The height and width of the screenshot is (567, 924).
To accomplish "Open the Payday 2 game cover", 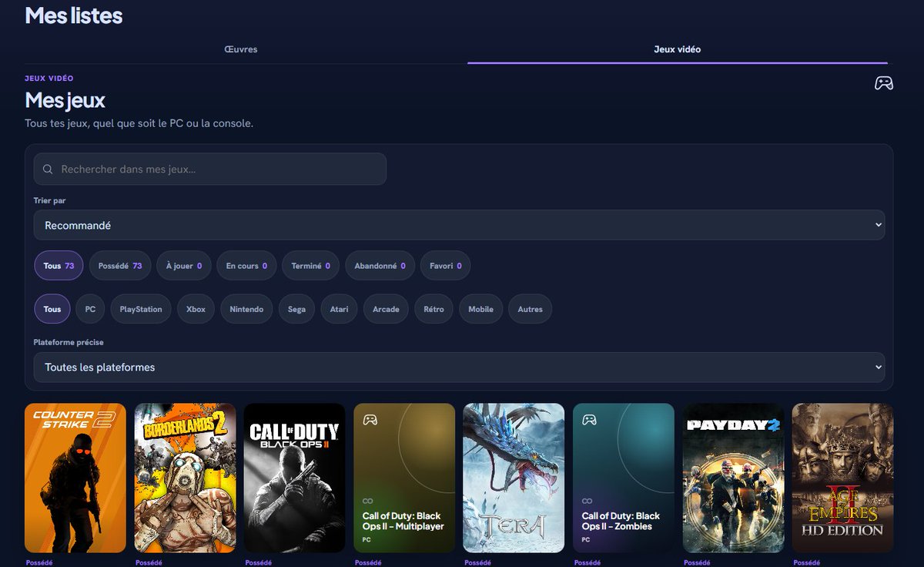I will point(733,478).
